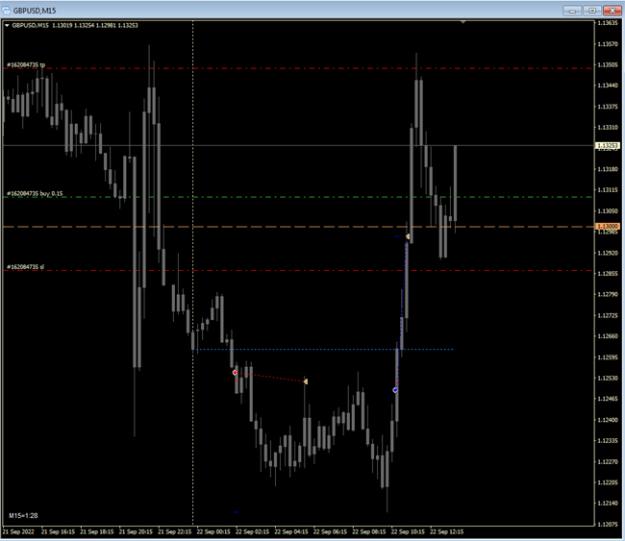Select the red sell entry dot marker
The height and width of the screenshot is (541, 625).
coord(235,372)
